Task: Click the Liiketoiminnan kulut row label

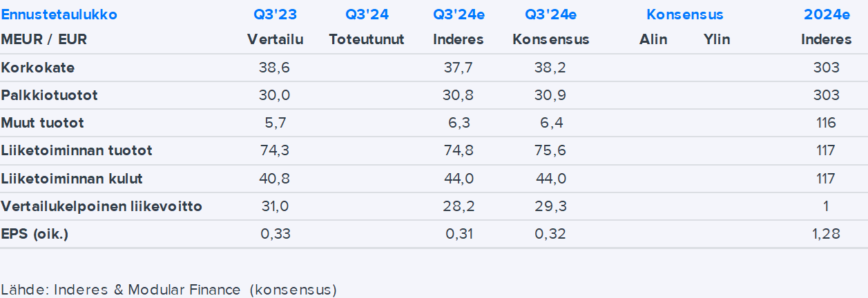Action: coord(72,179)
